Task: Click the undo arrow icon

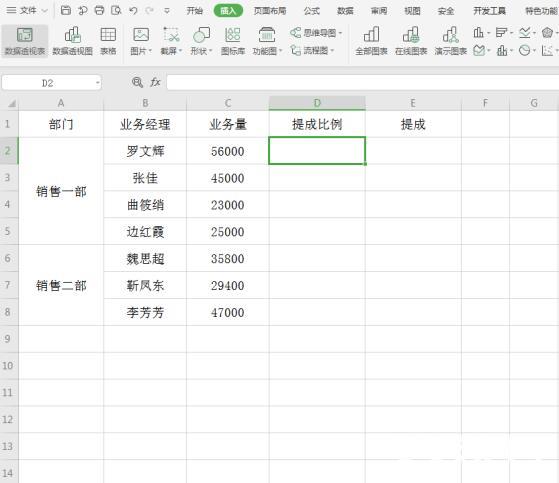Action: [x=133, y=11]
